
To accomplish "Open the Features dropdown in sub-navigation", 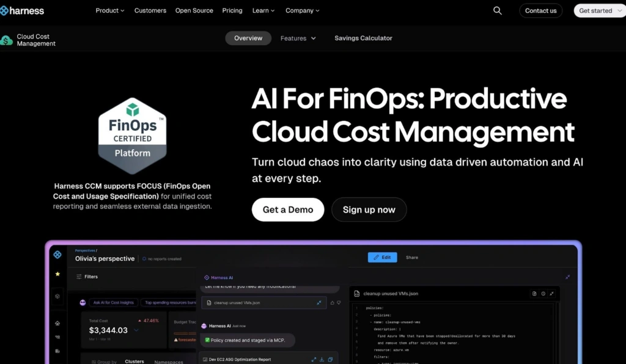I will pos(298,38).
